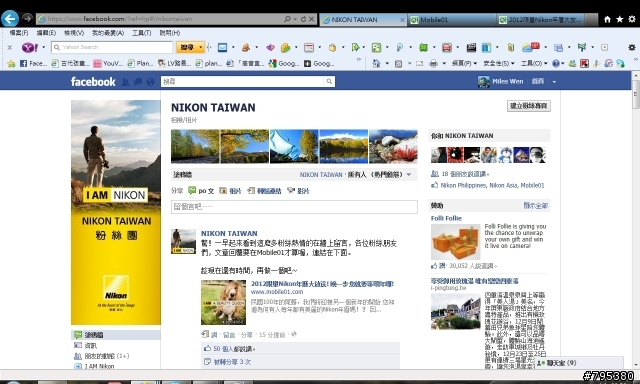640x384 pixels.
Task: Open the 編輯(E) edit menu
Action: [46, 33]
